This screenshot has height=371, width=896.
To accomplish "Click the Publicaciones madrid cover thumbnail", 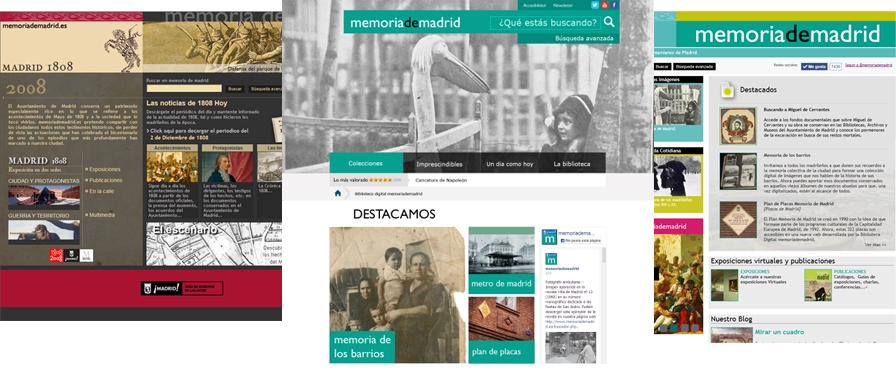I will point(818,285).
